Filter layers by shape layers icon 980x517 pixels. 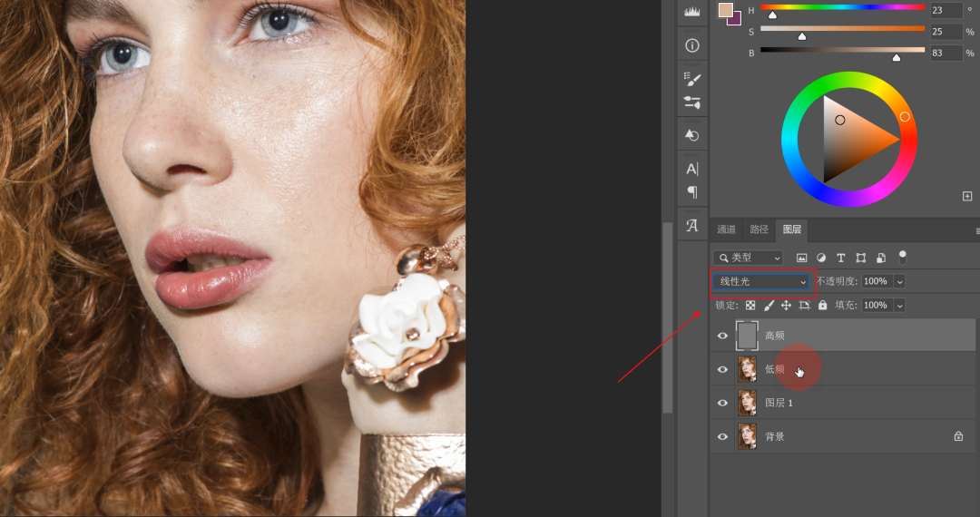(860, 258)
